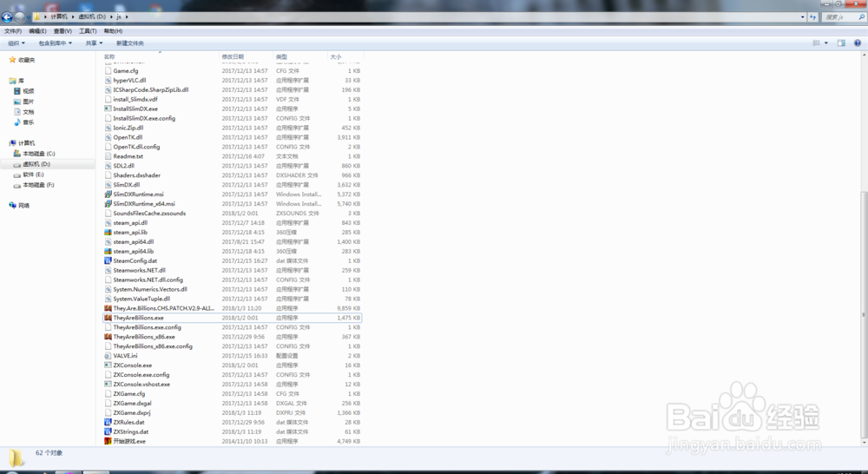Sort files by the 名称 column header
The image size is (868, 474).
click(161, 56)
